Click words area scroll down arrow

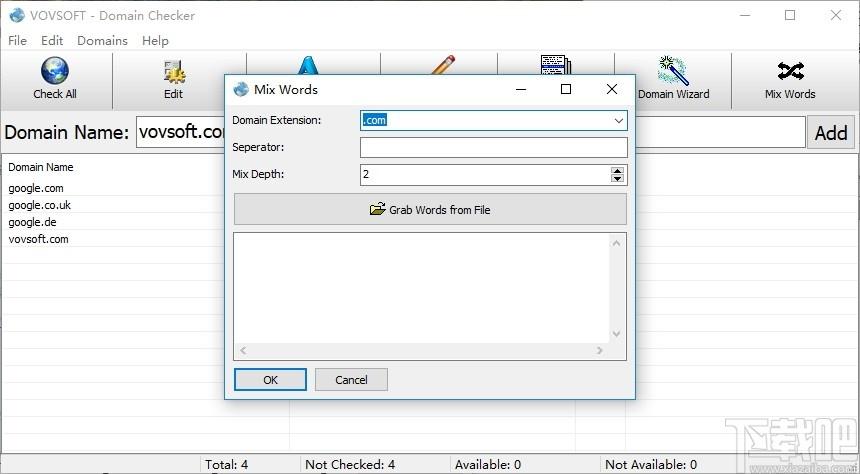point(616,334)
